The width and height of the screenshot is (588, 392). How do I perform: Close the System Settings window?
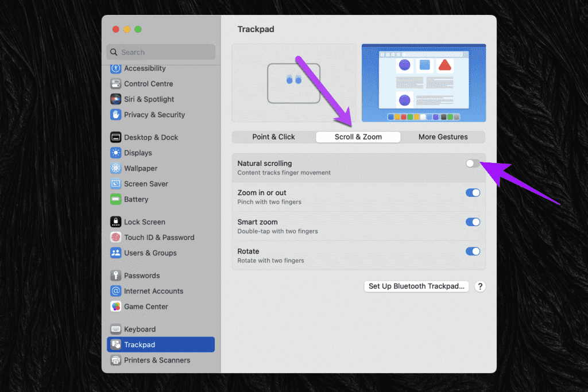116,29
